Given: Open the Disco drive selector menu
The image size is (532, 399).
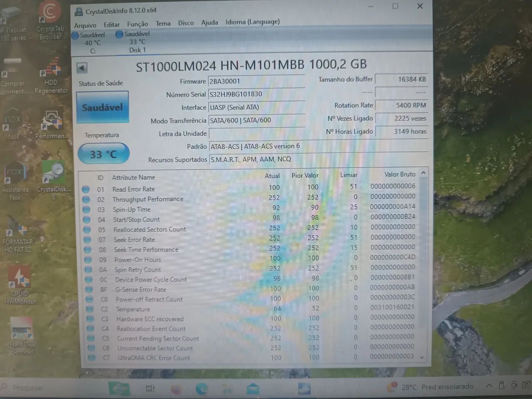Looking at the screenshot, I should coord(186,23).
